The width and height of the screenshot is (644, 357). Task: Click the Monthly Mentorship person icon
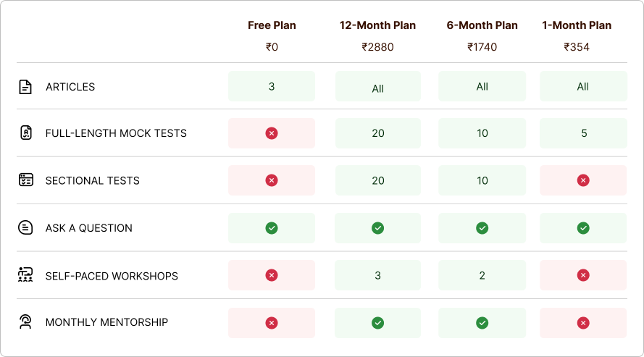(25, 322)
